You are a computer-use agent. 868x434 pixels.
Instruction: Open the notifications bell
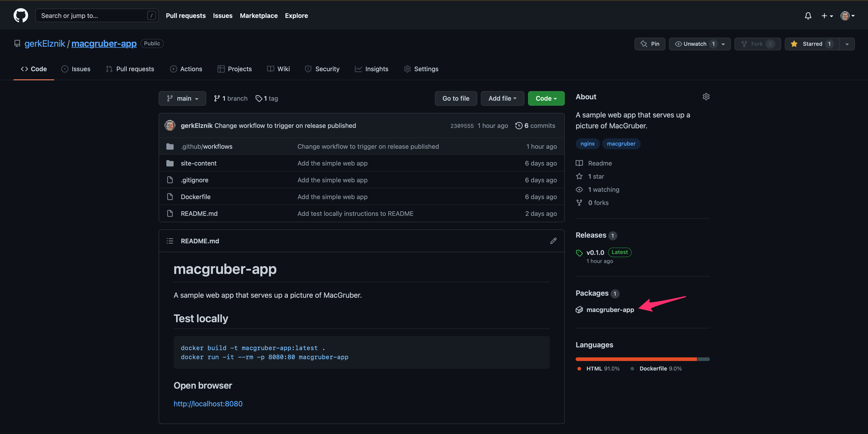[808, 16]
